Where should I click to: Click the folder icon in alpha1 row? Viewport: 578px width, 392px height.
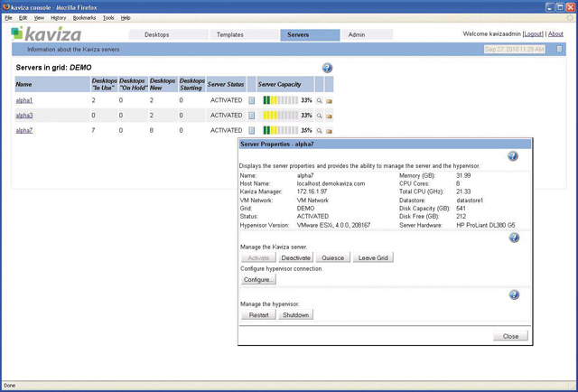click(329, 101)
